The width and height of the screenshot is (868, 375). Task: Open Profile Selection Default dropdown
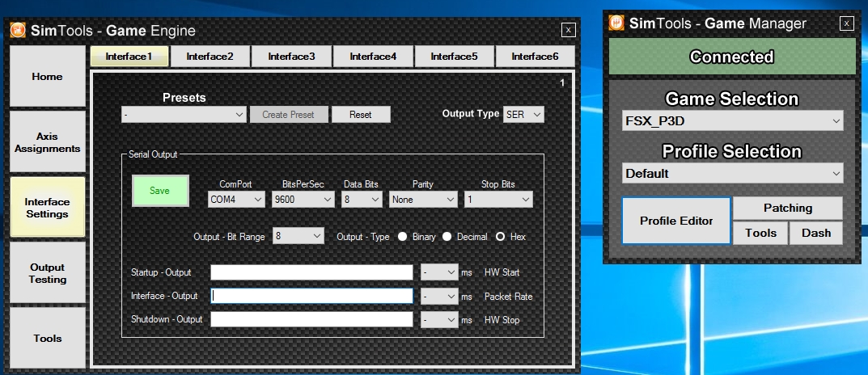732,173
